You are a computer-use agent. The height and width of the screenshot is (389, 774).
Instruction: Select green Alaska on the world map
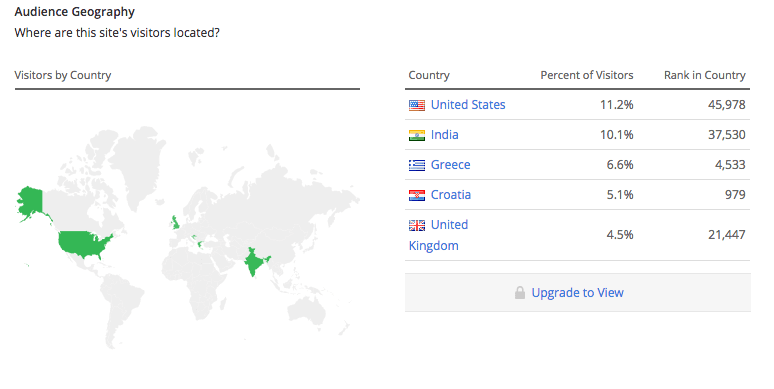point(31,201)
